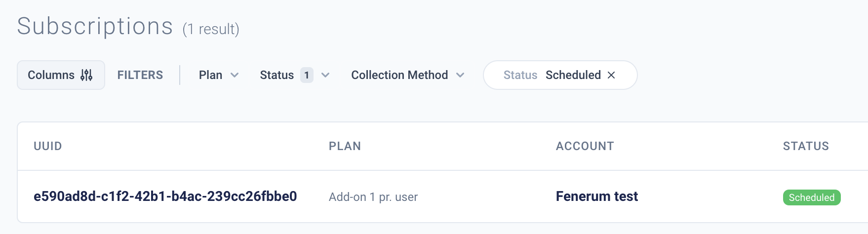Sort by the UUID column header
The image size is (868, 234).
pyautogui.click(x=48, y=146)
